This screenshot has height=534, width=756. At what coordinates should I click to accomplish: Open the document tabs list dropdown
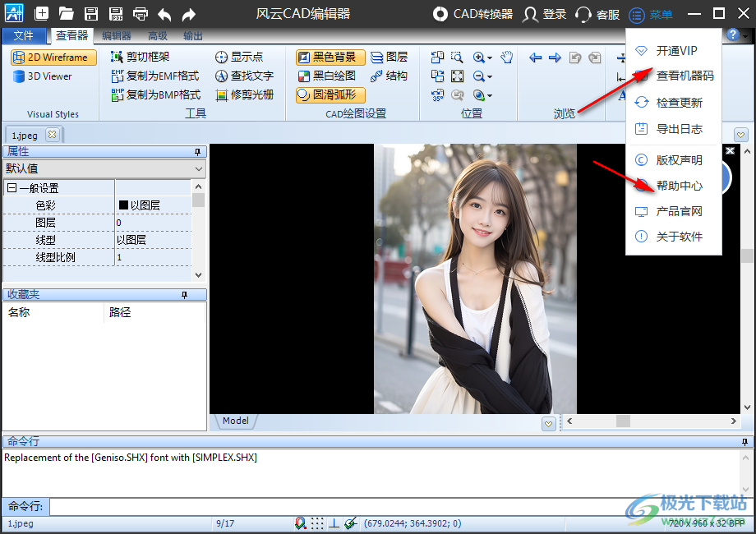[x=741, y=135]
